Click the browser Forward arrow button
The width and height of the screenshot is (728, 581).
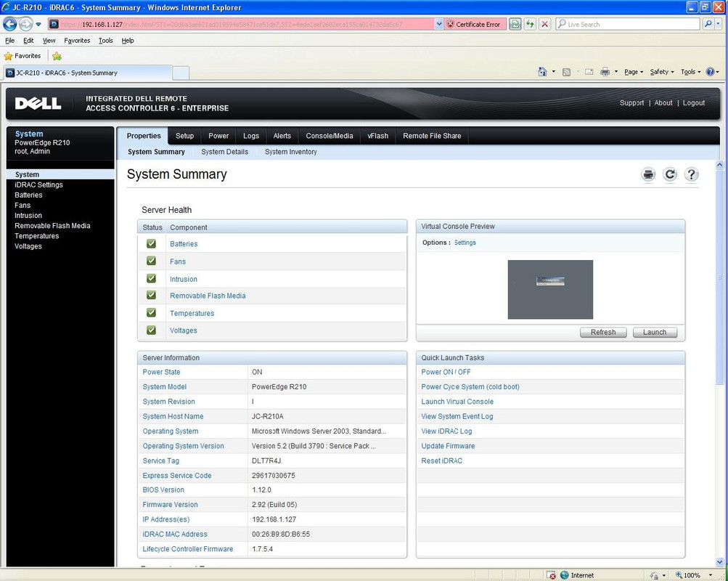25,24
